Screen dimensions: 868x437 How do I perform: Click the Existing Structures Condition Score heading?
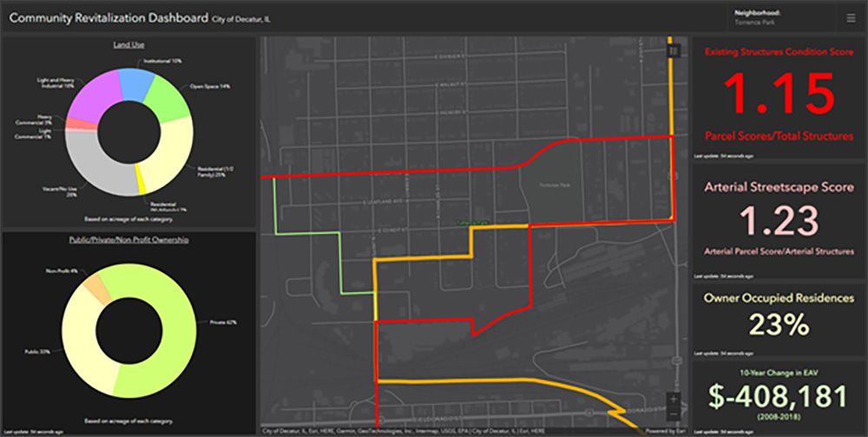pos(778,52)
